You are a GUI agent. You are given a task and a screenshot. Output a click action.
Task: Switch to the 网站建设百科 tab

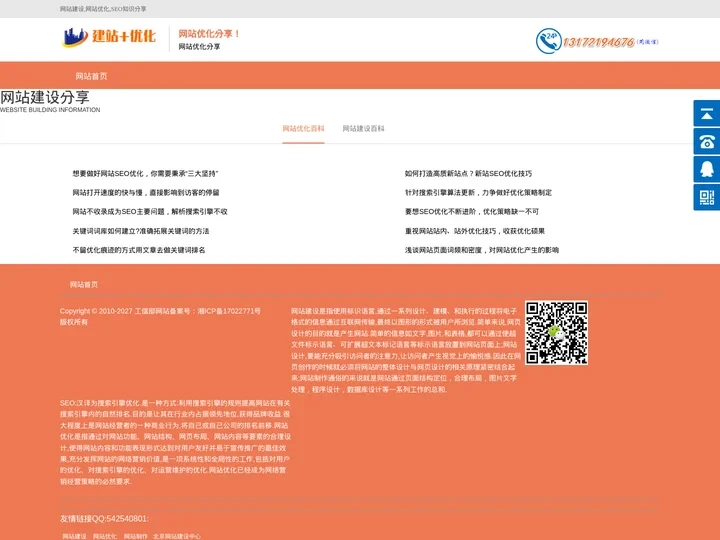coord(363,129)
